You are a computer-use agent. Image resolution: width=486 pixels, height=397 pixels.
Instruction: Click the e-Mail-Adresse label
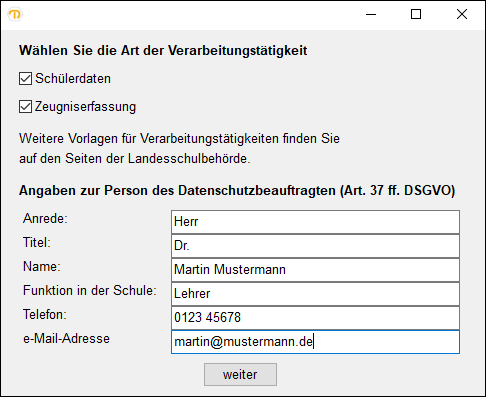pos(66,339)
